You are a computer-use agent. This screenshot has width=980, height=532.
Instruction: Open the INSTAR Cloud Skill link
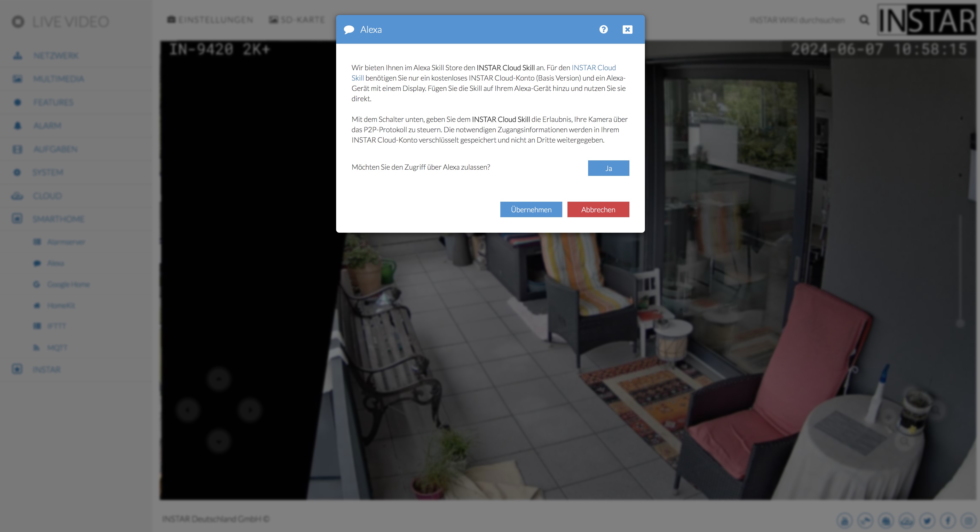coord(593,68)
